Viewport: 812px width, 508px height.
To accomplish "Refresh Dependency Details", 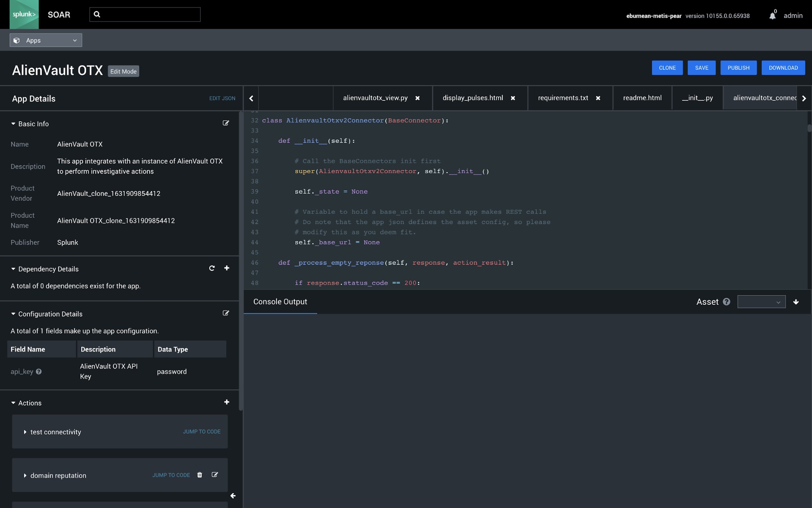I will pyautogui.click(x=212, y=268).
